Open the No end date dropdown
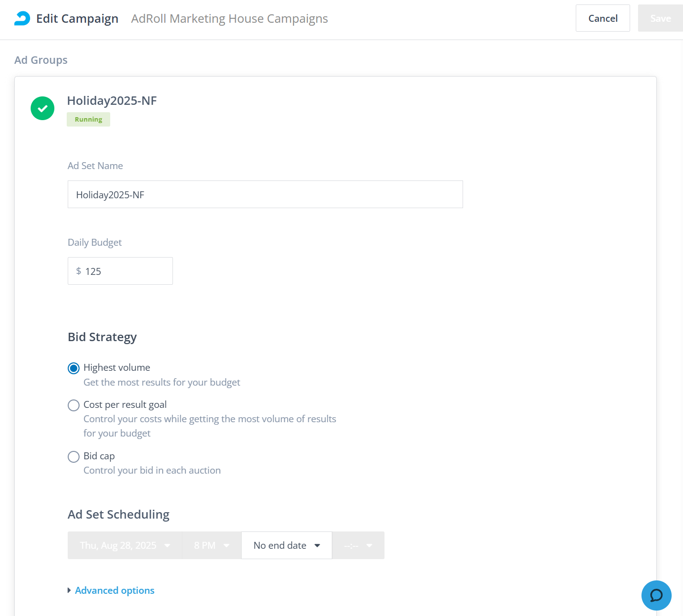This screenshot has height=616, width=683. point(287,545)
